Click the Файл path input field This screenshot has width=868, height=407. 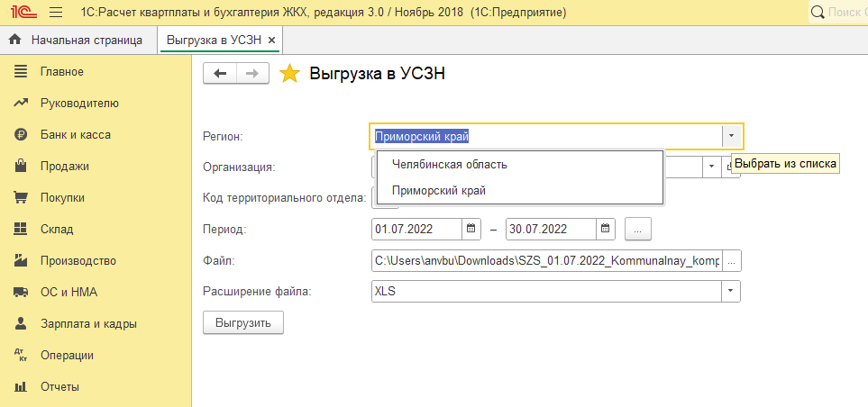tap(547, 261)
